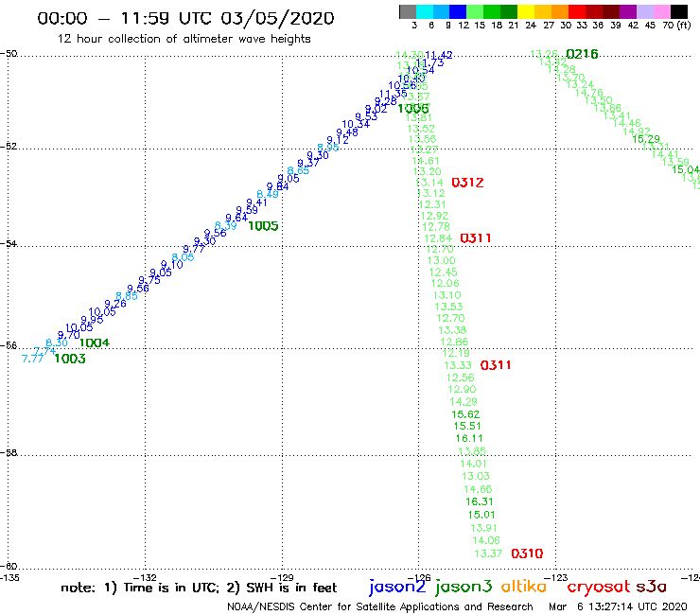Click wave height value 14.61
700x615 pixels.
click(x=426, y=161)
